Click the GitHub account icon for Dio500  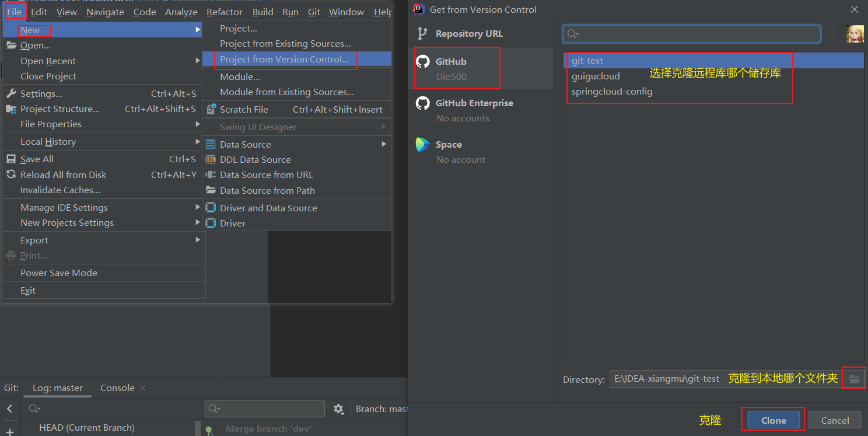pos(423,61)
